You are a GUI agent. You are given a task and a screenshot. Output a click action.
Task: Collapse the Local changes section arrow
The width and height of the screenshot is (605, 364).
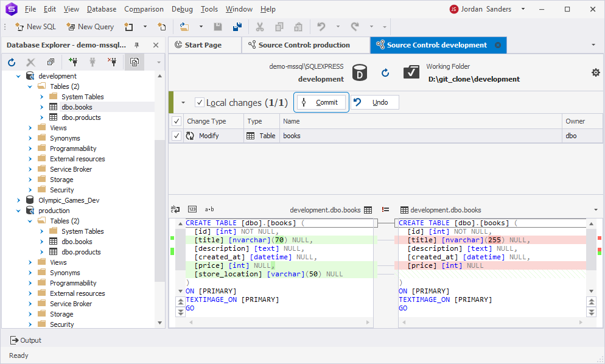tap(183, 103)
